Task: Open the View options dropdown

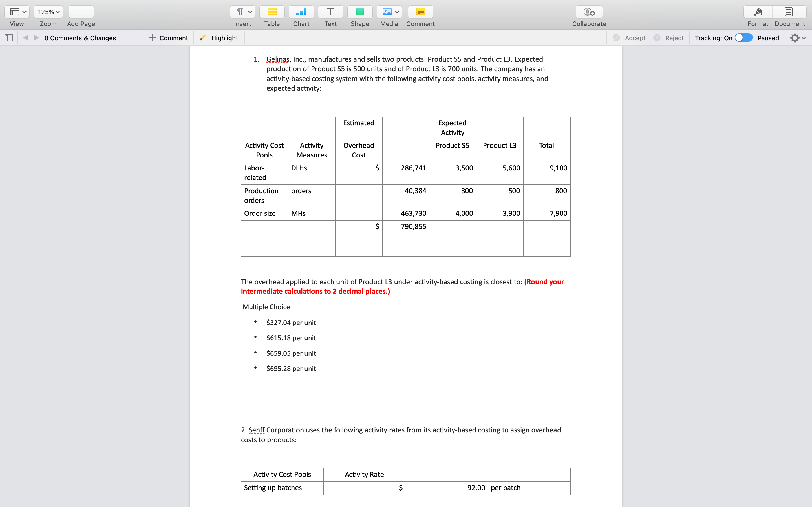Action: (17, 12)
